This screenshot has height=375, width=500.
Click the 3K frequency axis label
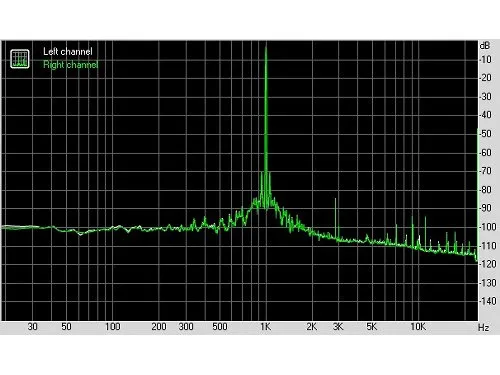click(338, 327)
